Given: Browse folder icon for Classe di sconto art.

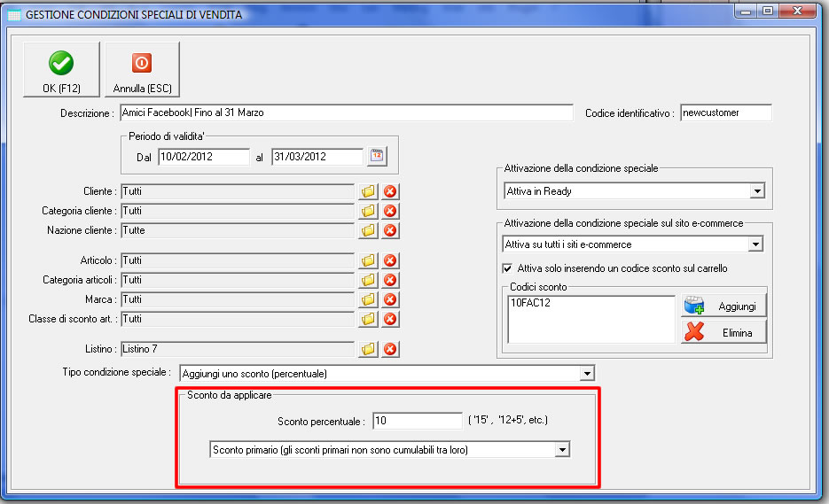Looking at the screenshot, I should coord(368,319).
